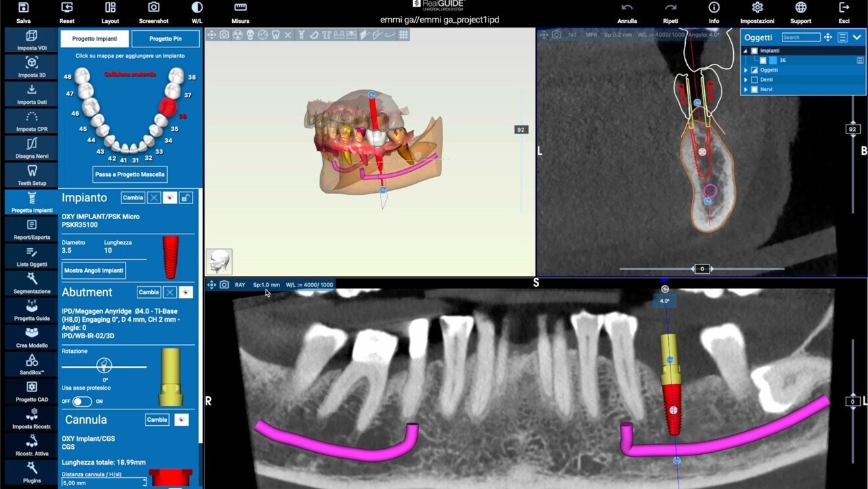Collapse the Impianti tree in Oggetti panel
868x489 pixels.
(746, 51)
